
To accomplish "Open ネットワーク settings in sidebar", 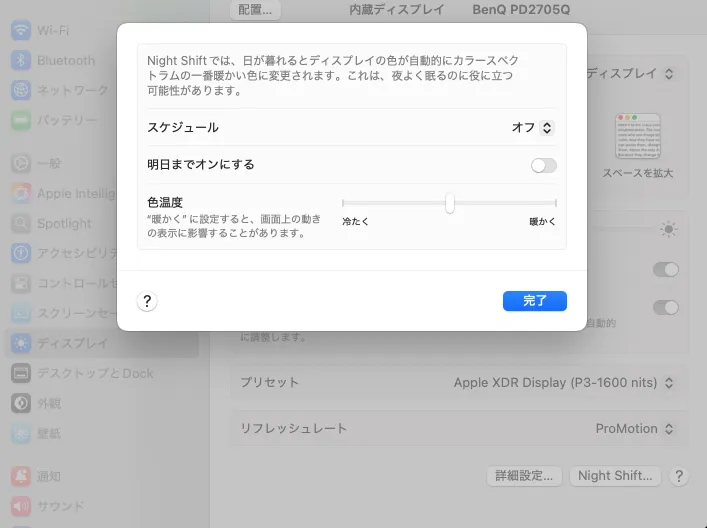I will [102, 90].
